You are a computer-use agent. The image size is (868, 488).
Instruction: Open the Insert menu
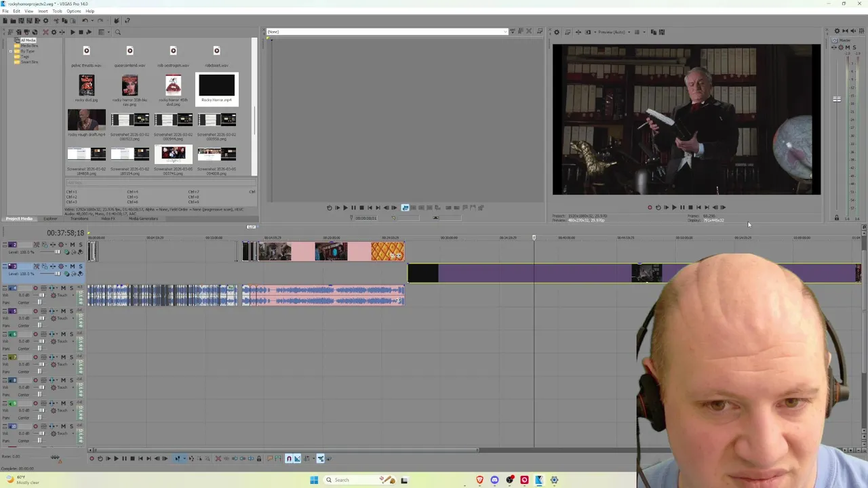[43, 11]
